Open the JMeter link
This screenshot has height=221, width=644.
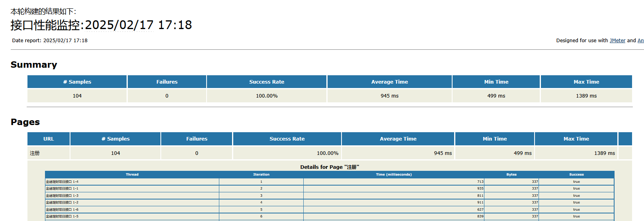point(617,41)
